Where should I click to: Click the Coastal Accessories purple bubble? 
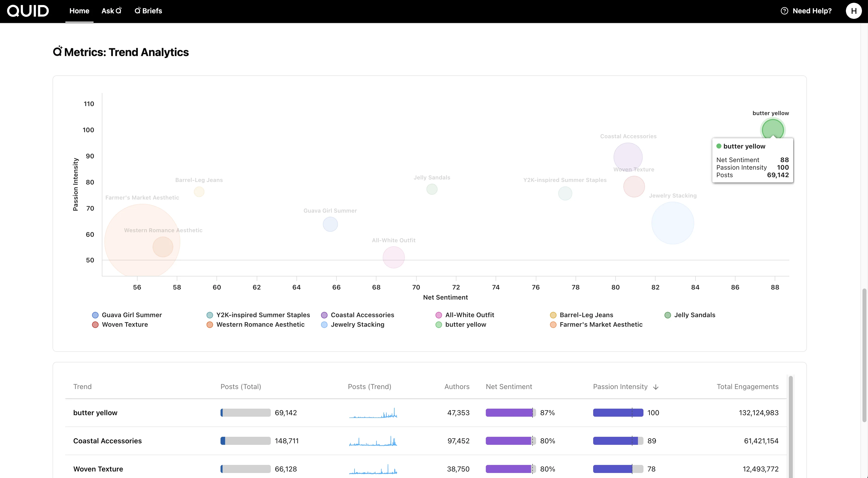click(628, 157)
